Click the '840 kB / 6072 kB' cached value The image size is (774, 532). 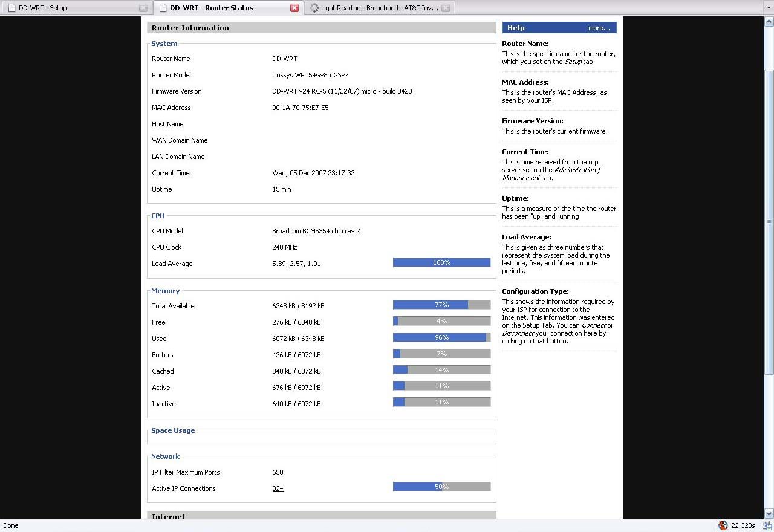point(296,371)
